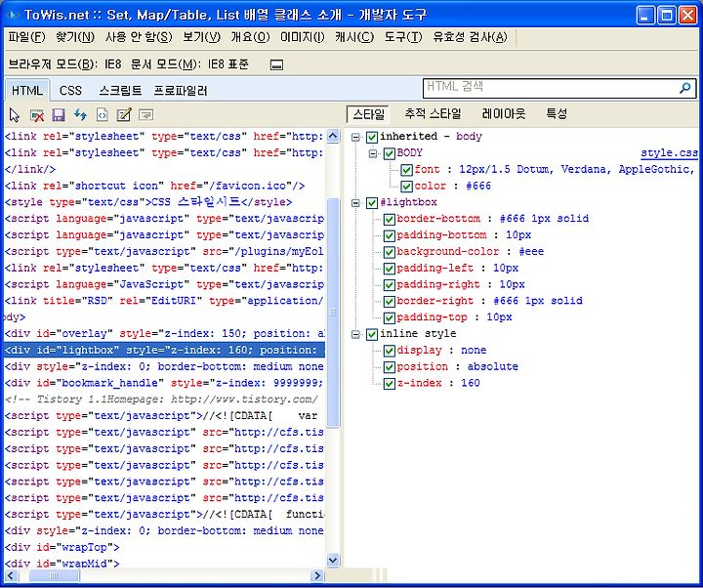This screenshot has width=703, height=588.
Task: Open the 개요(O) menu
Action: coord(250,37)
